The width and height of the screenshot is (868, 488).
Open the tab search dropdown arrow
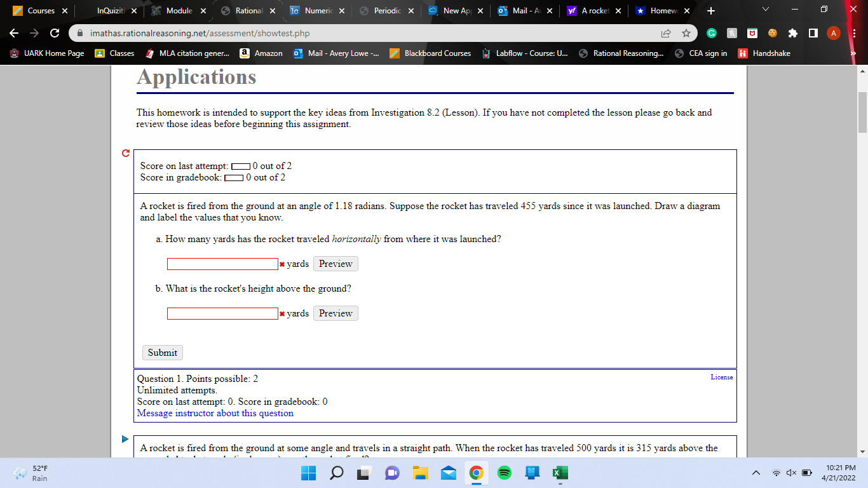764,11
